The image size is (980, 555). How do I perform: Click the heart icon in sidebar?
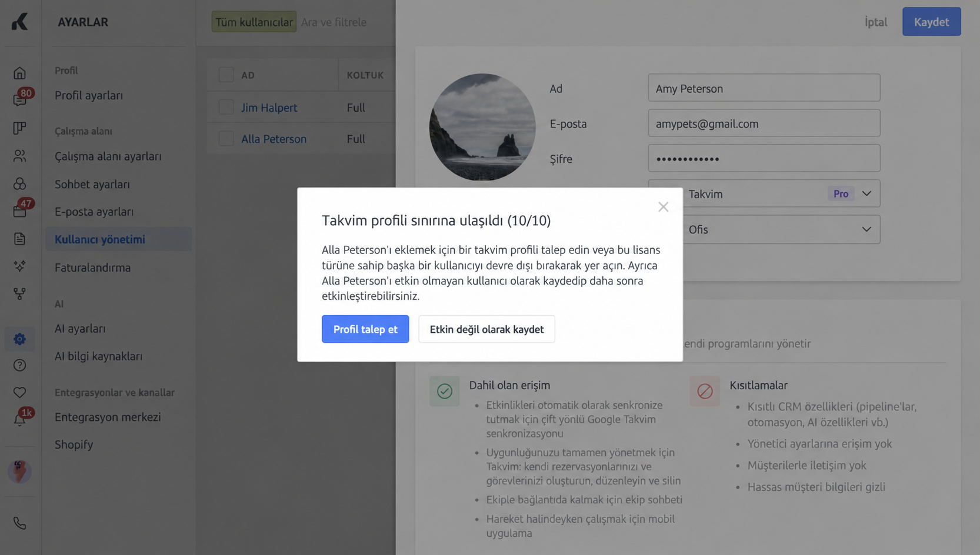click(x=19, y=392)
